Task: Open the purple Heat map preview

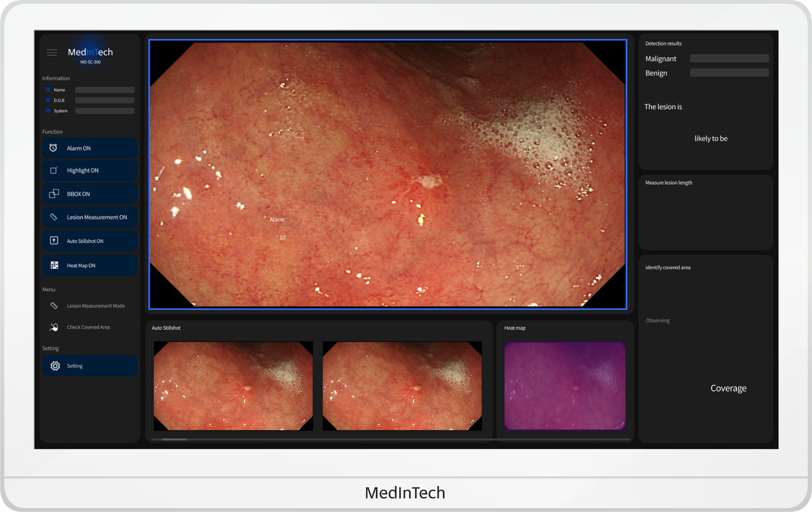Action: point(565,386)
